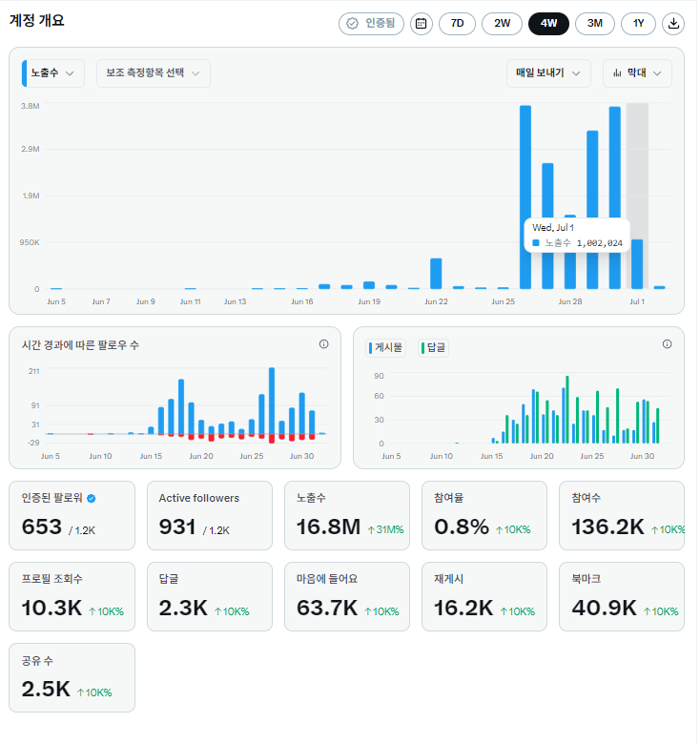The image size is (700, 744).
Task: Select the 3M time range
Action: tap(596, 23)
